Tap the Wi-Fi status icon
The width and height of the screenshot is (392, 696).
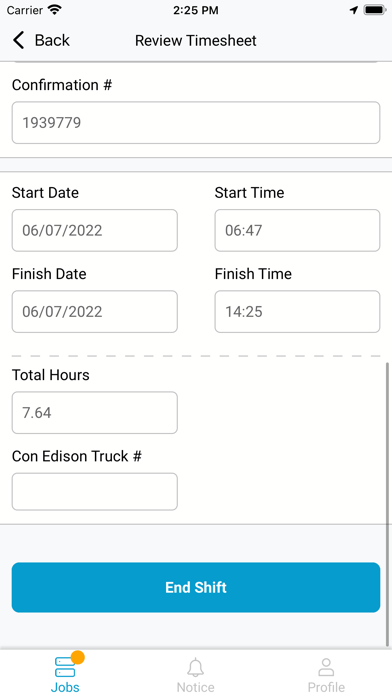(55, 10)
